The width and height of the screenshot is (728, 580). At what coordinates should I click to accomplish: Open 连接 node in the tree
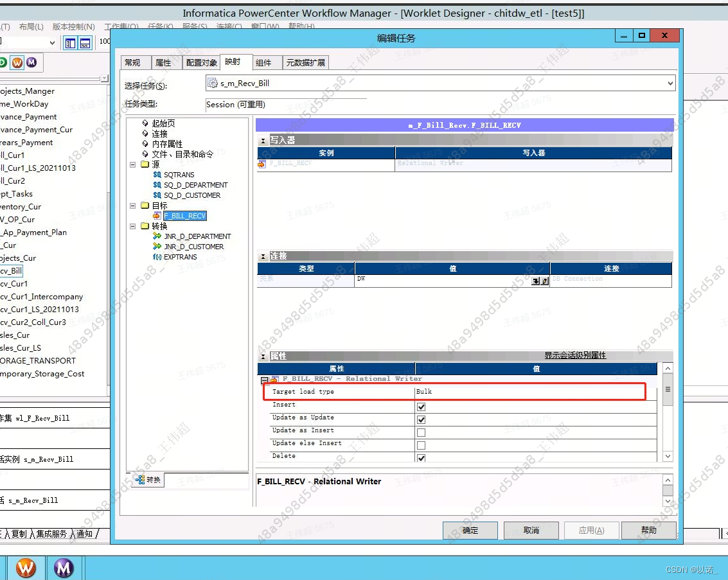point(159,134)
